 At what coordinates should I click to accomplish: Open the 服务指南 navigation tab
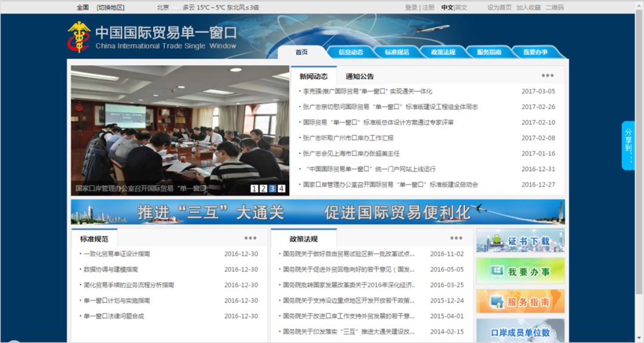click(x=489, y=52)
